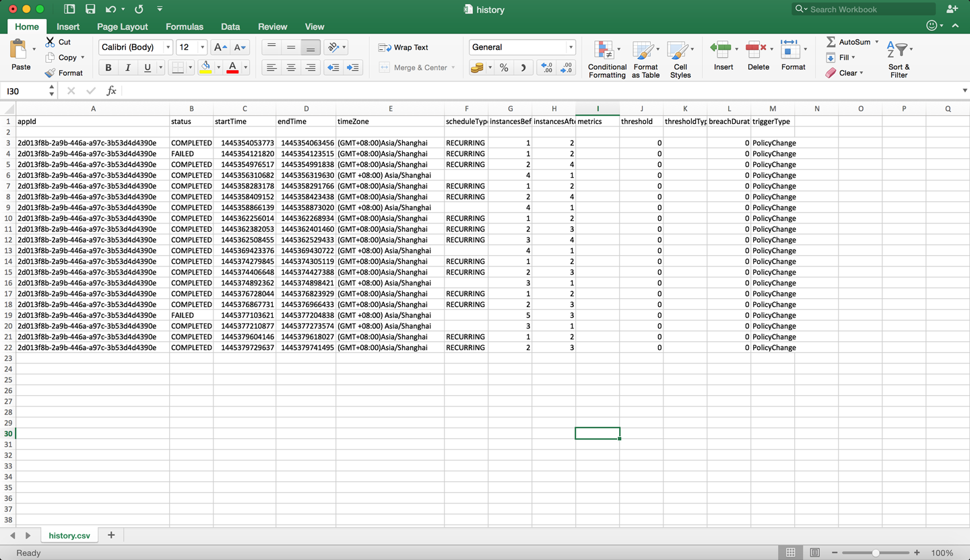Toggle Wrap Text for cells
970x560 pixels.
[403, 48]
